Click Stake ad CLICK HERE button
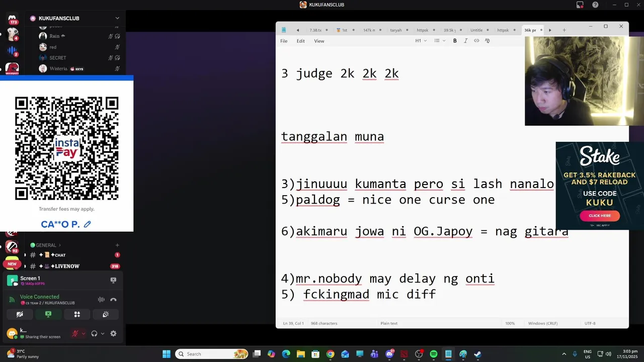This screenshot has width=644, height=362. pyautogui.click(x=599, y=216)
